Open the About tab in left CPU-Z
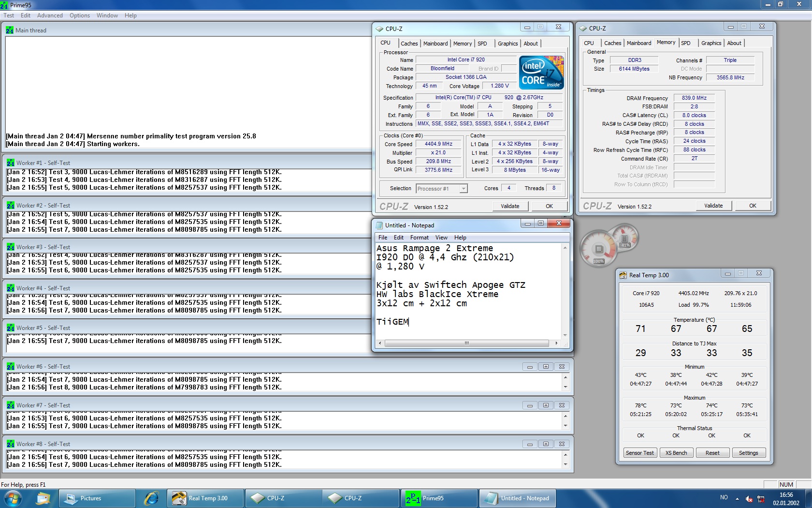 531,44
